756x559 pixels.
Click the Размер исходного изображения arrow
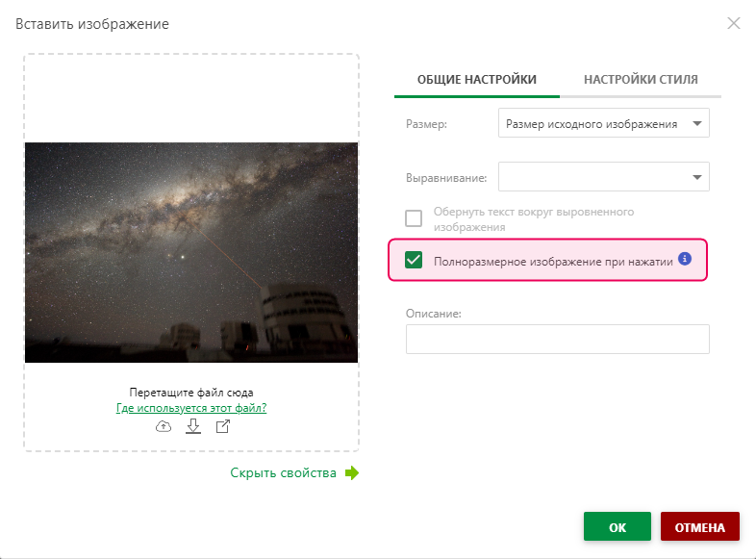696,123
